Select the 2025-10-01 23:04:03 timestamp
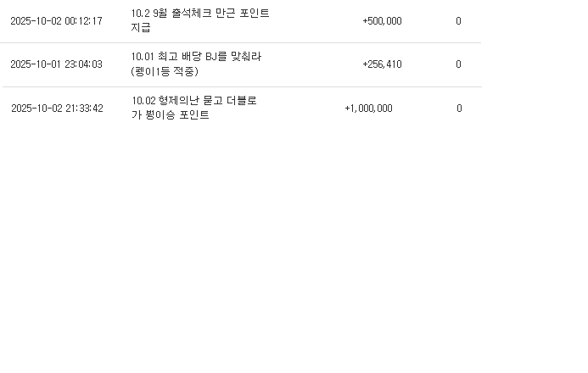 pos(56,64)
